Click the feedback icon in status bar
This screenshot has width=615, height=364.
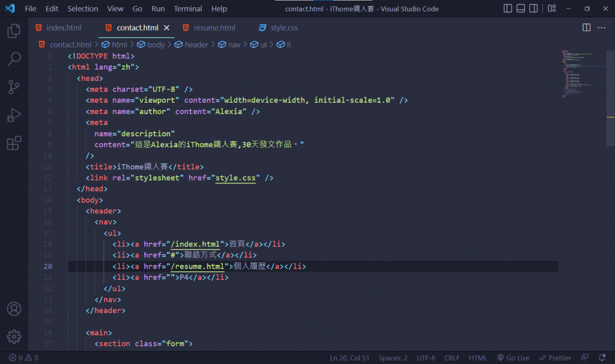pos(584,358)
